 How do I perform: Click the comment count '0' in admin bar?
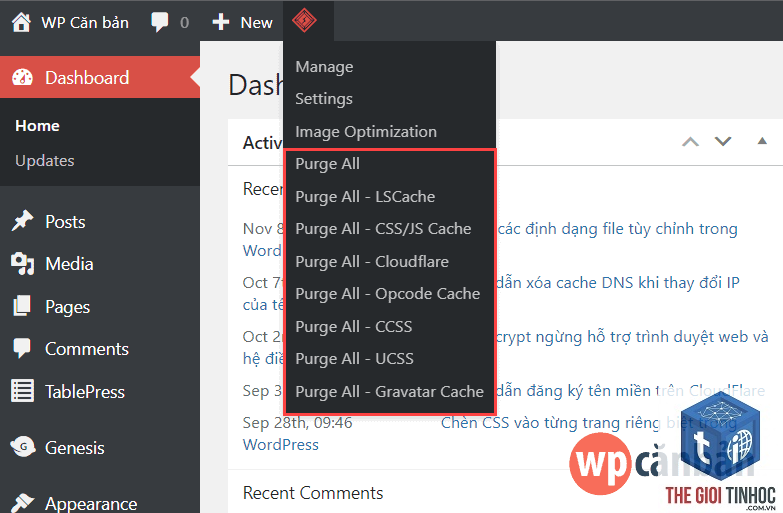[184, 22]
